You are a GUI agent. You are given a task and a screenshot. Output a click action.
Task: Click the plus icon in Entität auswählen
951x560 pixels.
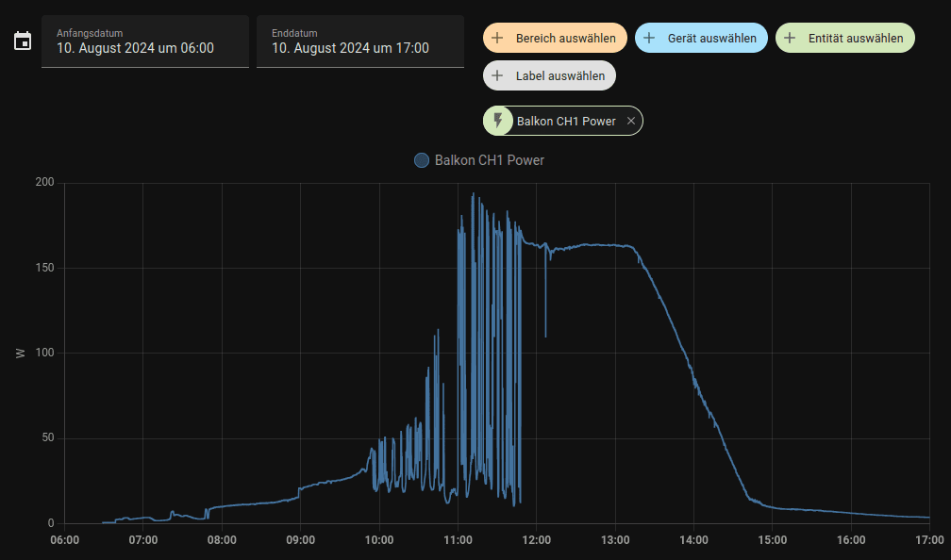click(x=790, y=38)
